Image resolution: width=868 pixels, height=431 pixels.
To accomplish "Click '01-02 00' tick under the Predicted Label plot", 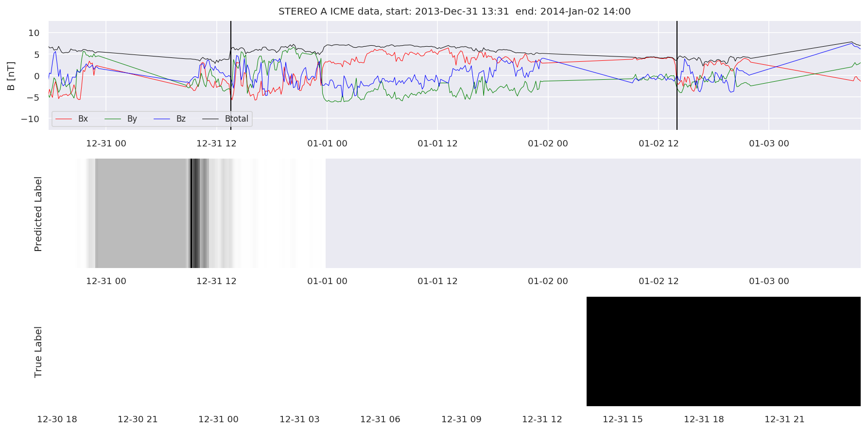I will click(548, 281).
